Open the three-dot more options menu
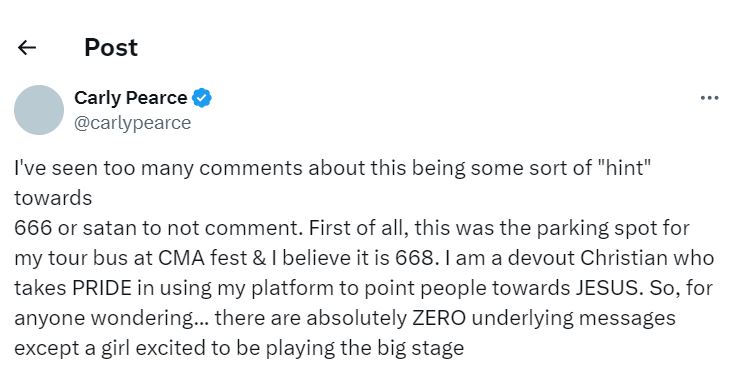 click(x=709, y=98)
